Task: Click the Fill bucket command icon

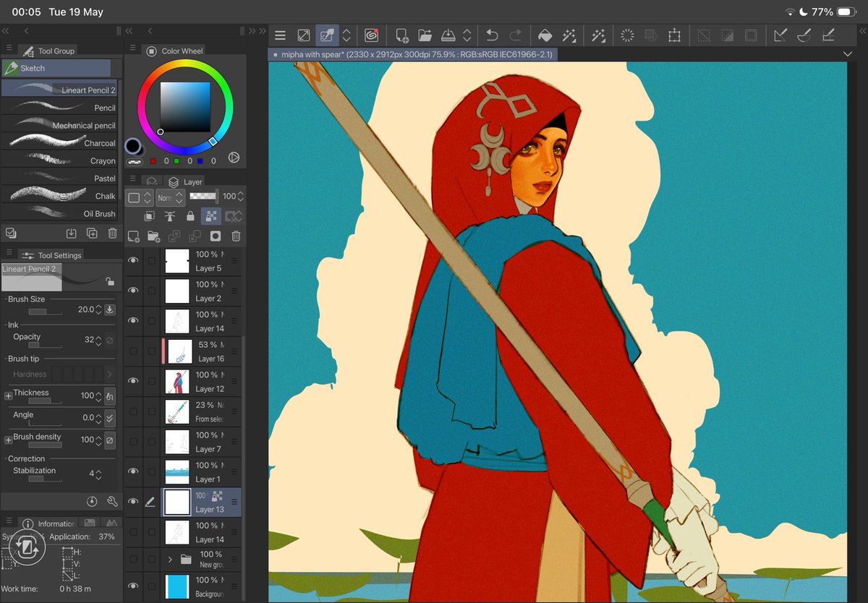Action: tap(545, 35)
